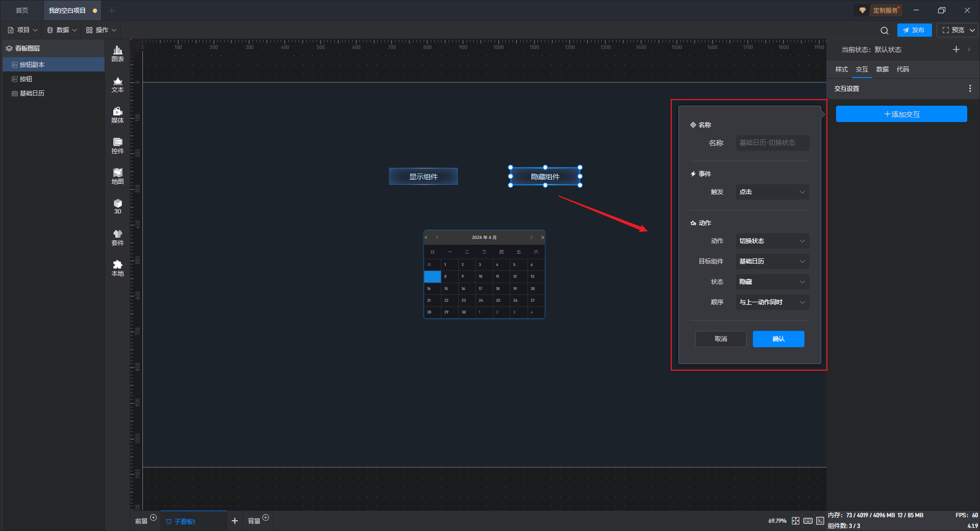Viewport: 980px width, 531px height.
Task: Click 确认 to confirm the interaction
Action: click(778, 339)
